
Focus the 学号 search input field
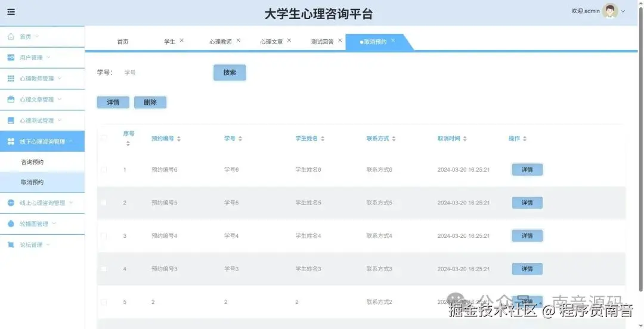click(x=162, y=73)
